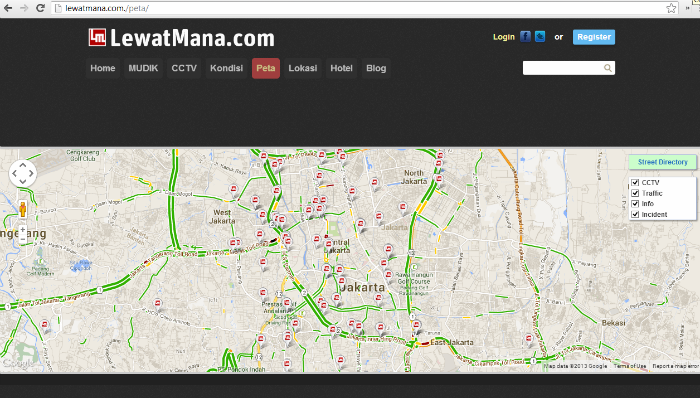Viewport: 700px width, 398px height.
Task: Click the bookmark star icon
Action: point(671,8)
